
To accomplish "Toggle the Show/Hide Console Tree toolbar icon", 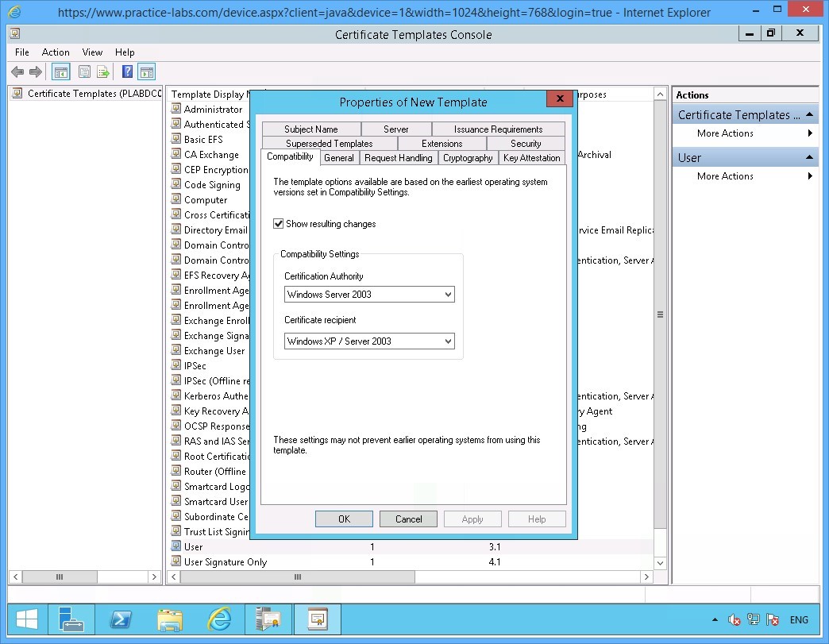I will [x=60, y=71].
